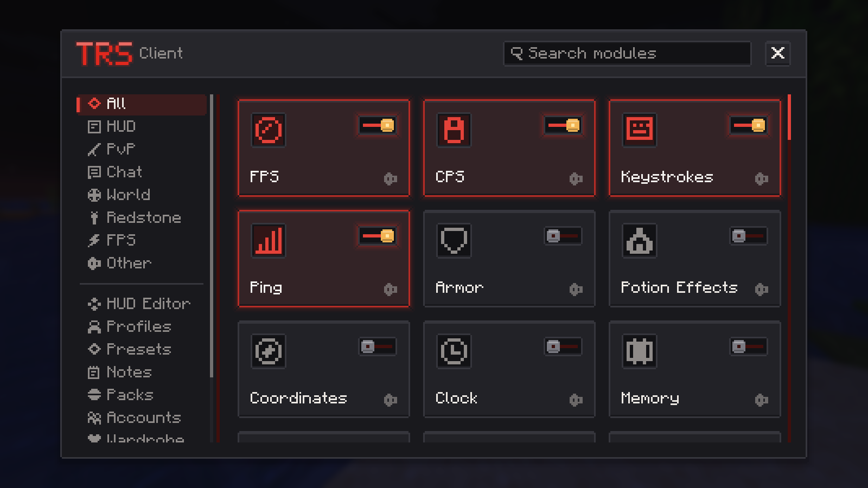Disable the CPS module toggle
This screenshot has width=868, height=488.
pos(563,125)
